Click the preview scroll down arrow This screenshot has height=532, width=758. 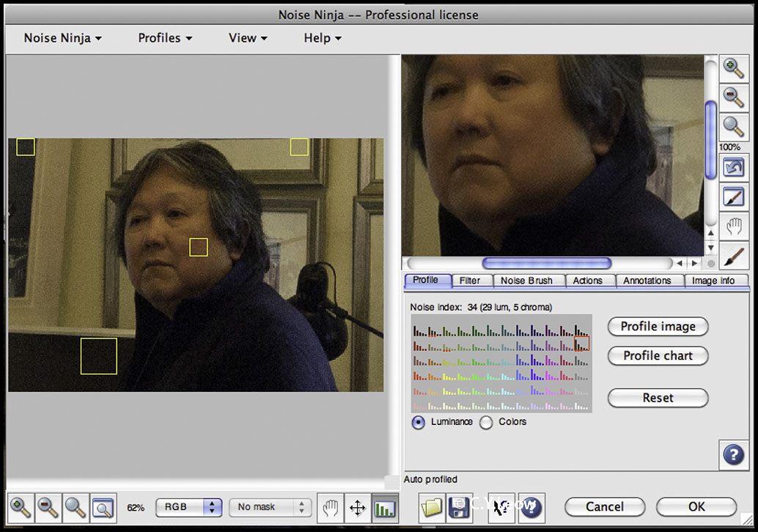coord(710,248)
